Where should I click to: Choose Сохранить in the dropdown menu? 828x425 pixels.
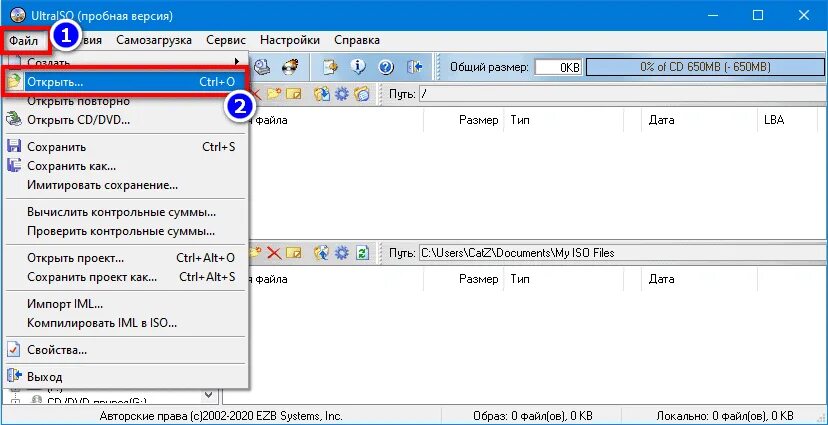pos(127,147)
